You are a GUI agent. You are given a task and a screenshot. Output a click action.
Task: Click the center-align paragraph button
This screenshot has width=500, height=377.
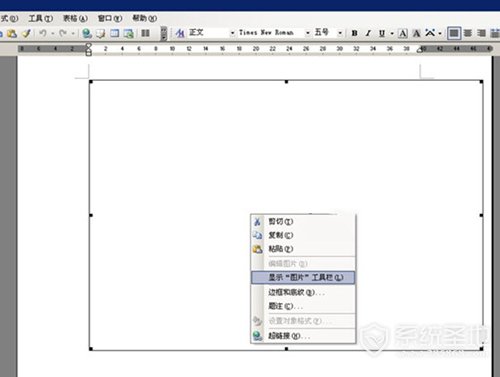[x=468, y=33]
